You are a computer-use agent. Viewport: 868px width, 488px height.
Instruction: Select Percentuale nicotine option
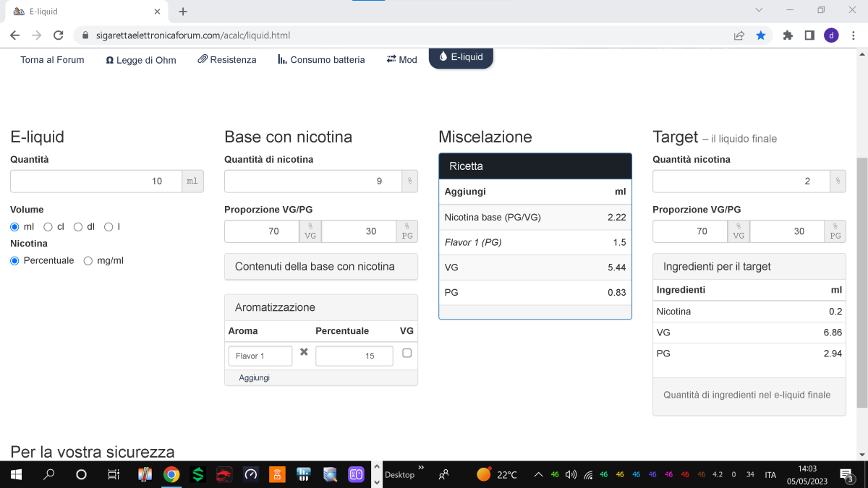click(x=14, y=261)
